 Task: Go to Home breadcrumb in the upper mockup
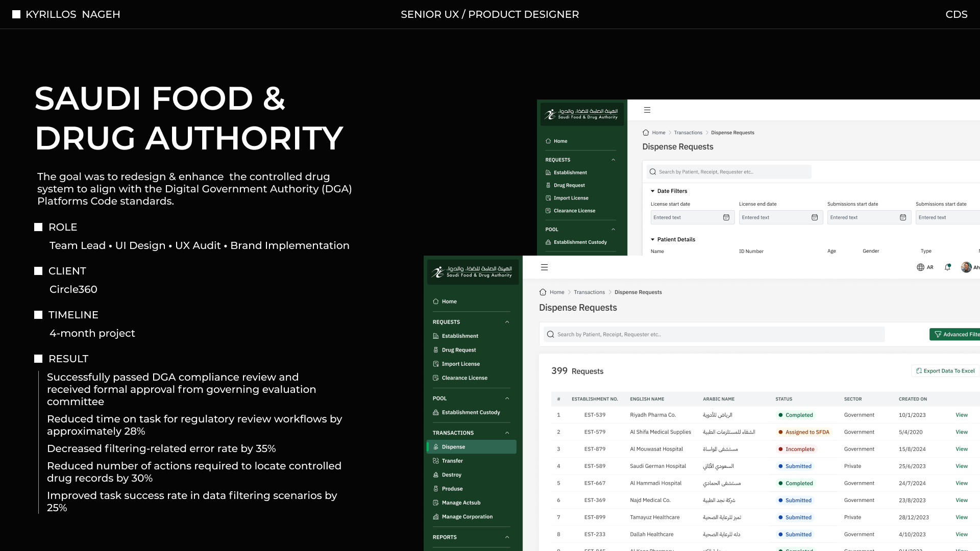pyautogui.click(x=658, y=133)
